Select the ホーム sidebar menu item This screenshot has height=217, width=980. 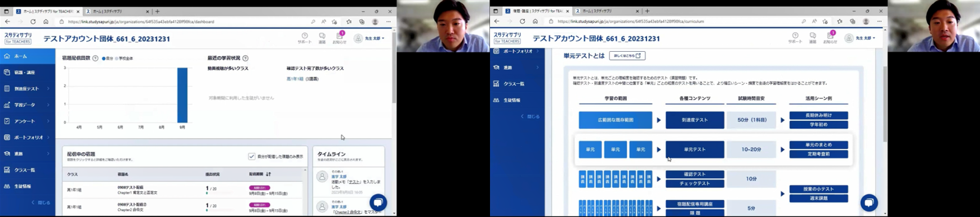coord(28,56)
